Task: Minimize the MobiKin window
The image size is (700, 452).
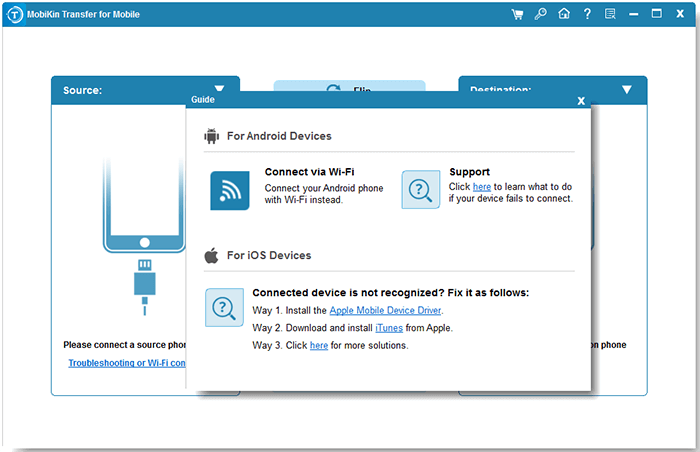Action: 633,14
